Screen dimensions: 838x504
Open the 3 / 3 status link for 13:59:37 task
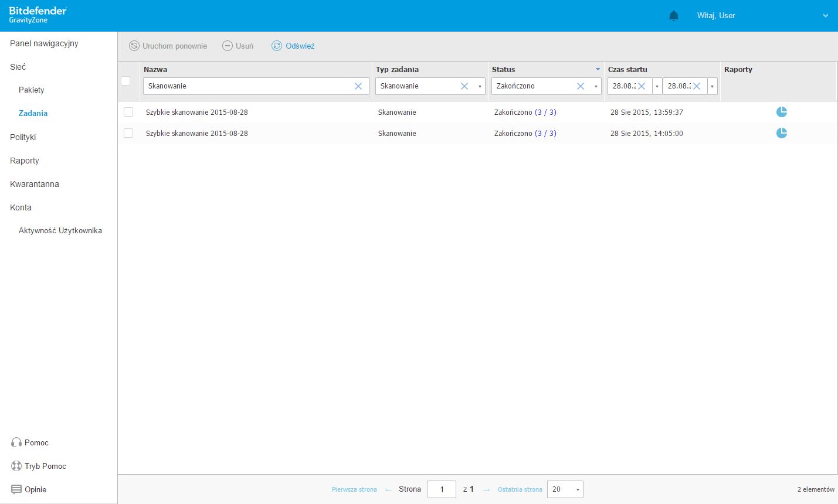click(x=546, y=112)
